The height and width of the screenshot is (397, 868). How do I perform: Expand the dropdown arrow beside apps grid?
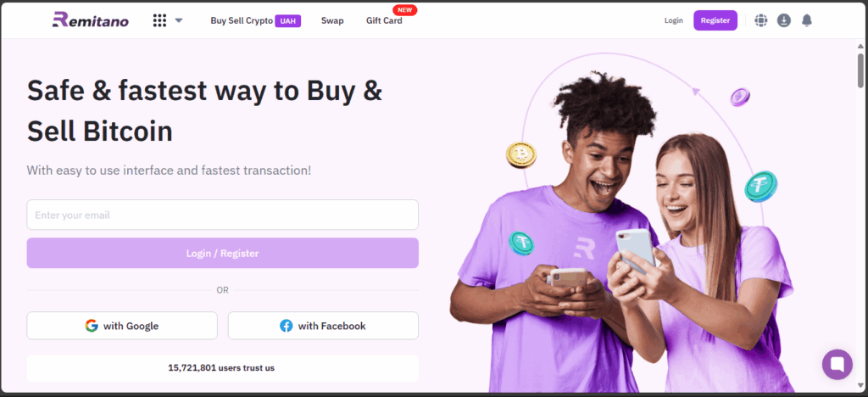click(179, 20)
